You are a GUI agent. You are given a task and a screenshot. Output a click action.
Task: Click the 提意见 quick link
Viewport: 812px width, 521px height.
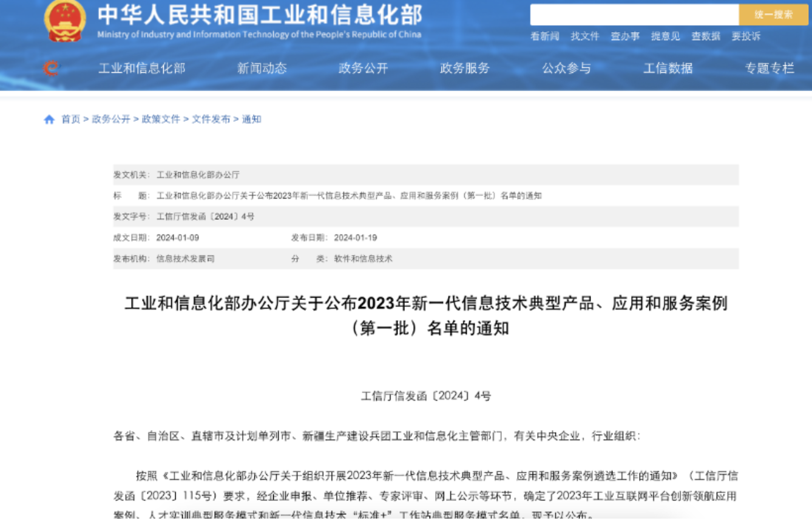pyautogui.click(x=665, y=36)
